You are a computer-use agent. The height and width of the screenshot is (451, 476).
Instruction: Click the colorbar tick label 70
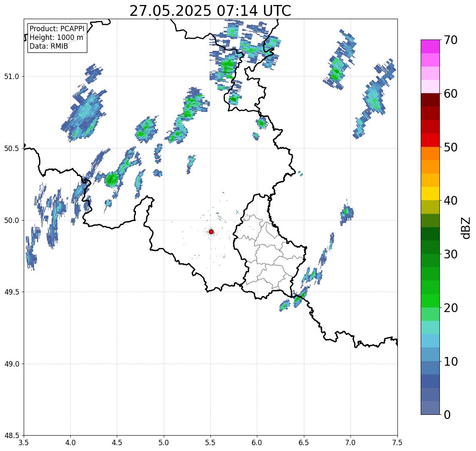tap(451, 40)
